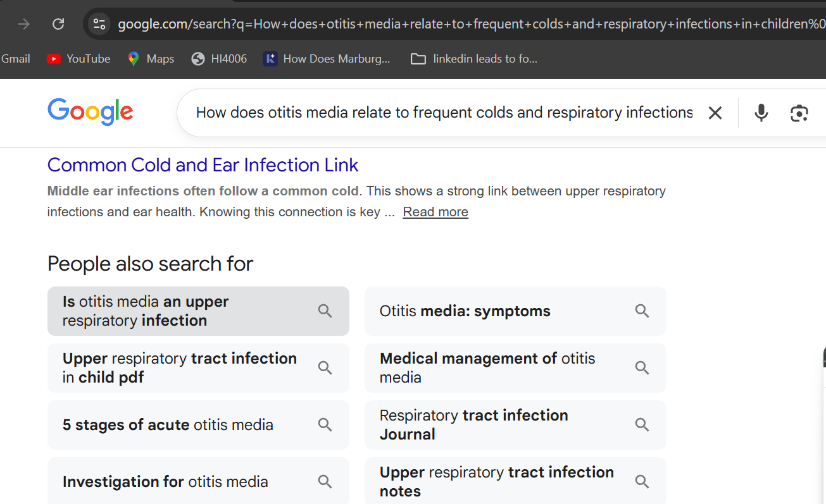Click the microphone icon for voice search
Viewport: 826px width, 504px height.
[x=761, y=113]
